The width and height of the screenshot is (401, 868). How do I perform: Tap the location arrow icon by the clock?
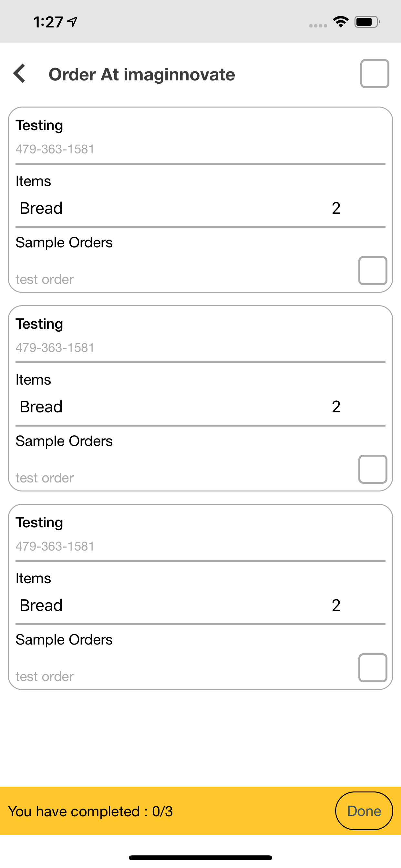[72, 22]
